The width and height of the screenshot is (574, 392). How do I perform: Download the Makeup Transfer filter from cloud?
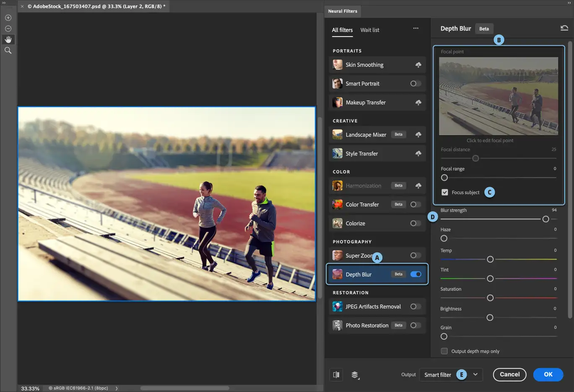pyautogui.click(x=418, y=102)
